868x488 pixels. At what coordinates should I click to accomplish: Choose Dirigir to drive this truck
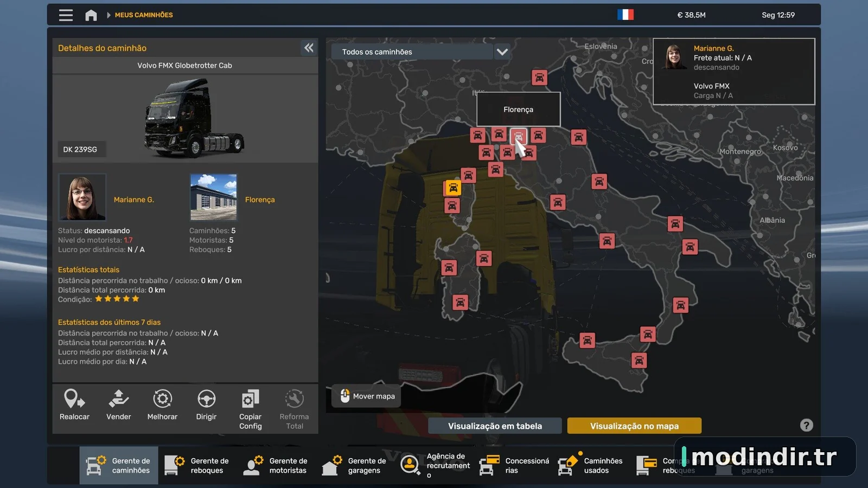(x=206, y=405)
